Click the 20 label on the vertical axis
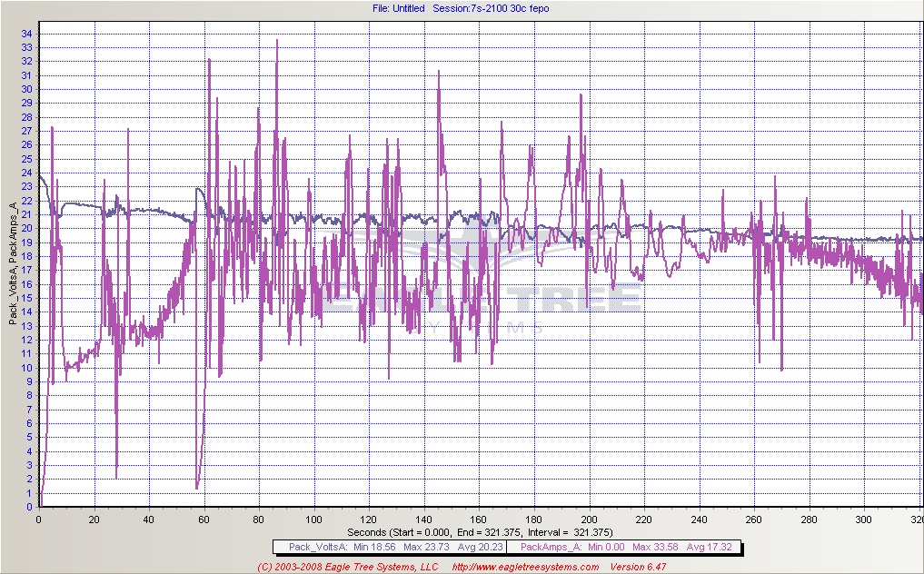 coord(26,229)
